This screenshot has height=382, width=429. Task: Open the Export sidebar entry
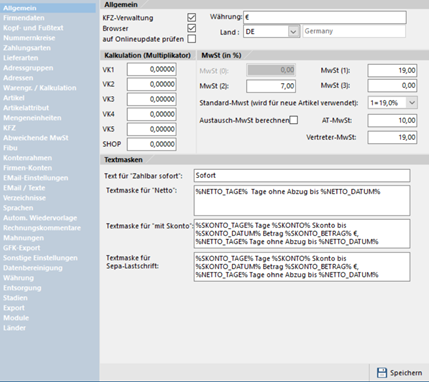pyautogui.click(x=14, y=308)
